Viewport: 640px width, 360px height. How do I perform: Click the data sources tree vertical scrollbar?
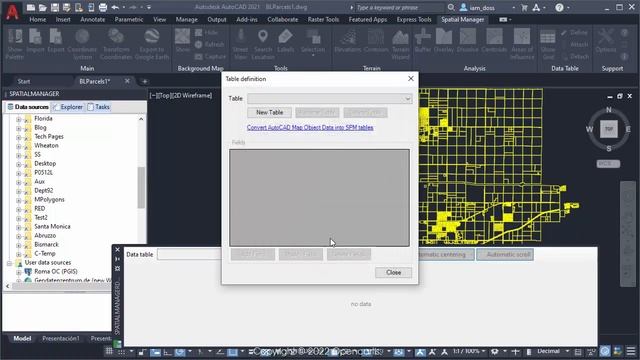(141, 188)
